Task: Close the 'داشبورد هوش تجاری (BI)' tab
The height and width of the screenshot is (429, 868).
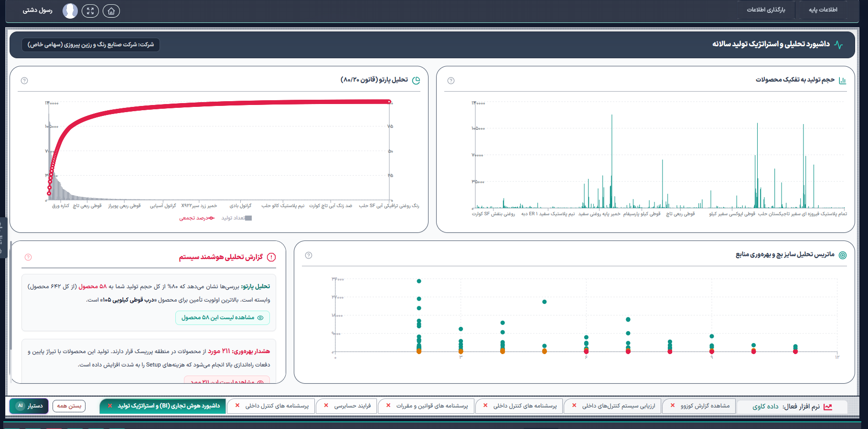Action: 110,406
